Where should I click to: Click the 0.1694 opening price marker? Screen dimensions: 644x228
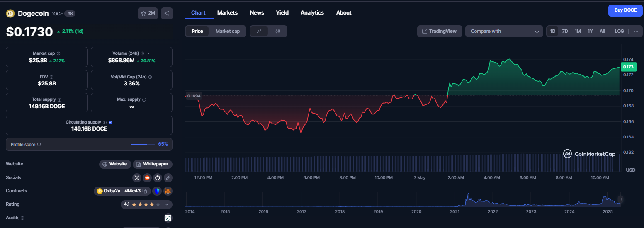coord(194,96)
